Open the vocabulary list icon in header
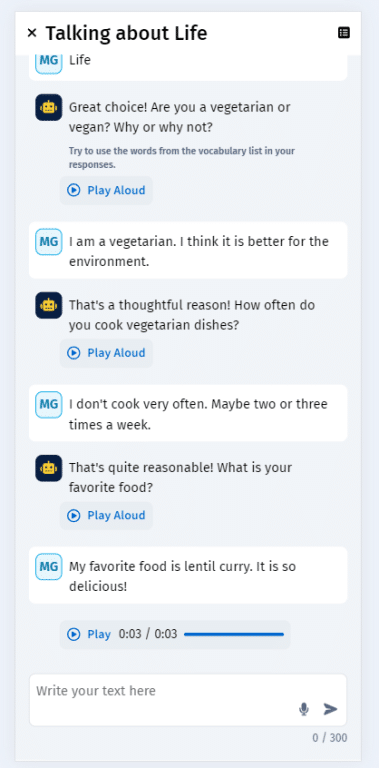Screen dimensions: 379x768 tap(344, 33)
